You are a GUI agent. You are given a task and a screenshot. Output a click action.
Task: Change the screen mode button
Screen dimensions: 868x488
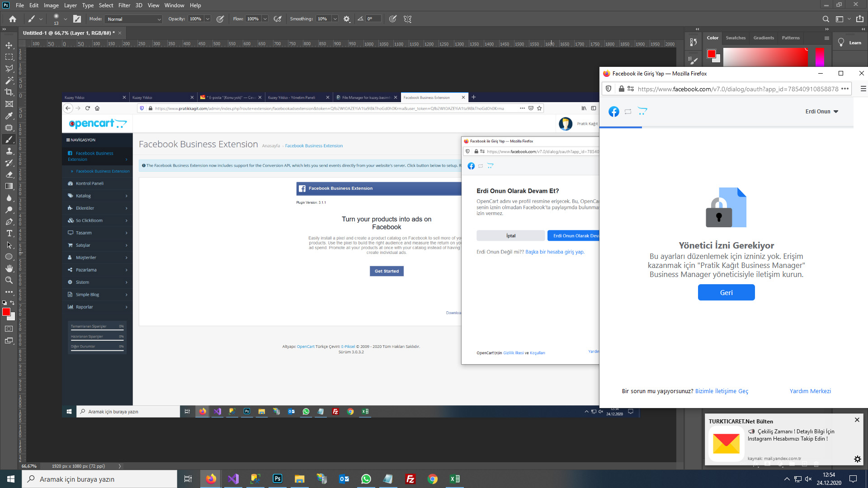pyautogui.click(x=9, y=341)
